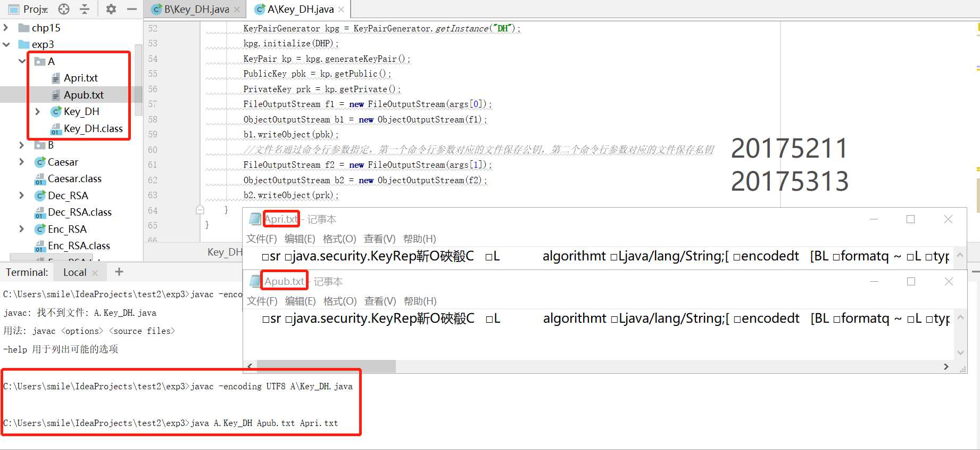Open the Project panel settings gear
Screen dimensions: 980x450
[x=111, y=9]
